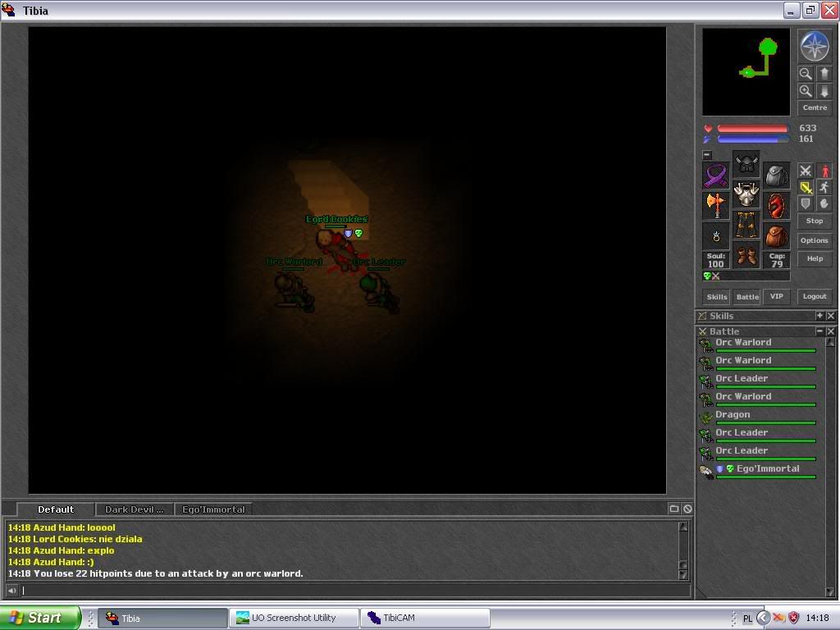This screenshot has height=630, width=840.
Task: Switch to TibiCAM in the taskbar
Action: tap(425, 618)
